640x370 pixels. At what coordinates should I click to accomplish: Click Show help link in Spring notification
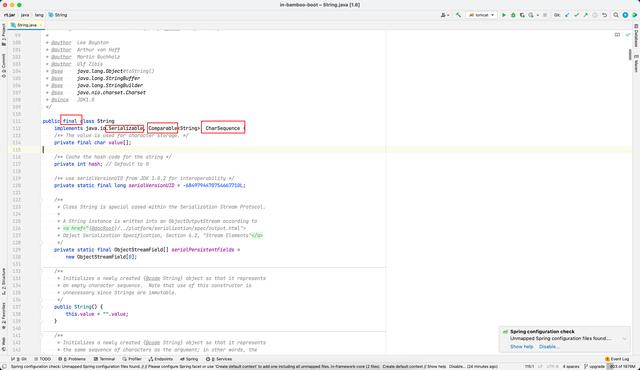pos(521,346)
